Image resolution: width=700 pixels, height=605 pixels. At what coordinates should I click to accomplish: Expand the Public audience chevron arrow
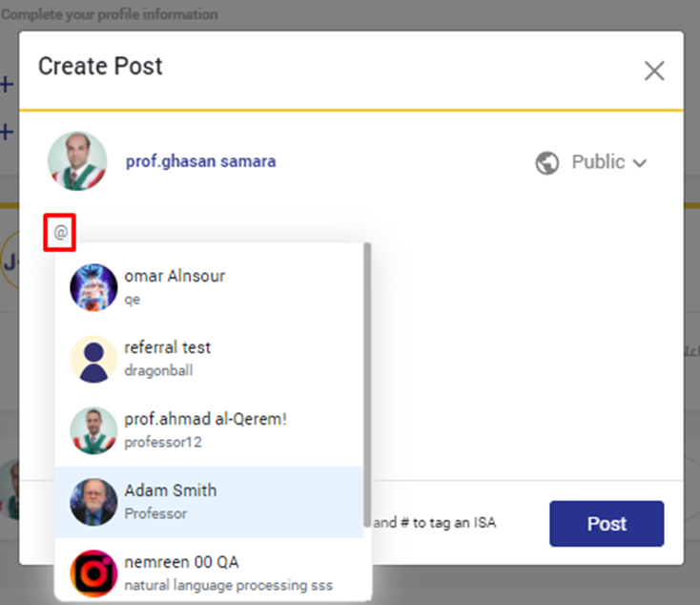click(639, 163)
